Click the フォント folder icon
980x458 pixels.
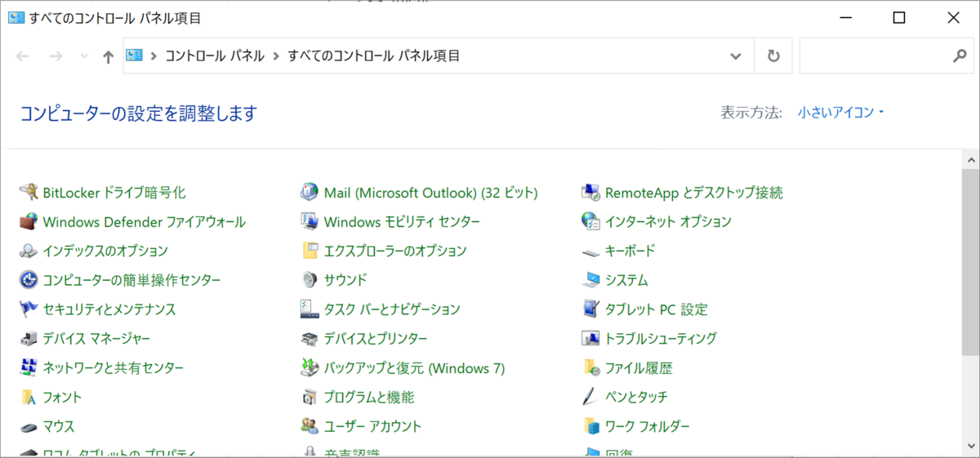click(29, 397)
